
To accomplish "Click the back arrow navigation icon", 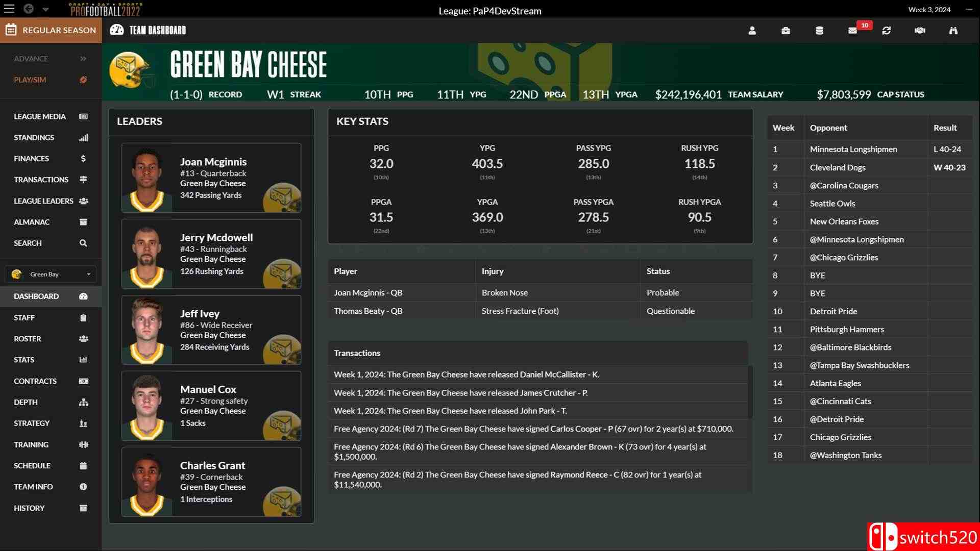I will click(x=29, y=9).
